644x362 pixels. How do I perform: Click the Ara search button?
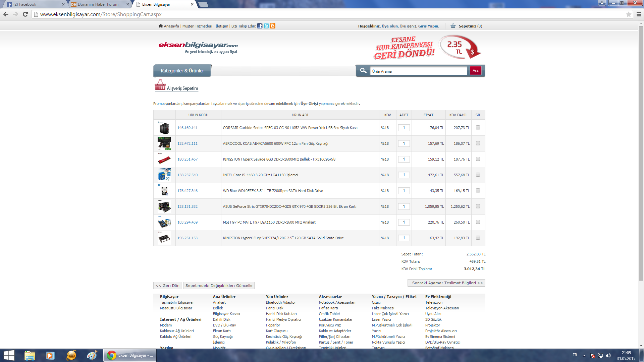click(476, 70)
